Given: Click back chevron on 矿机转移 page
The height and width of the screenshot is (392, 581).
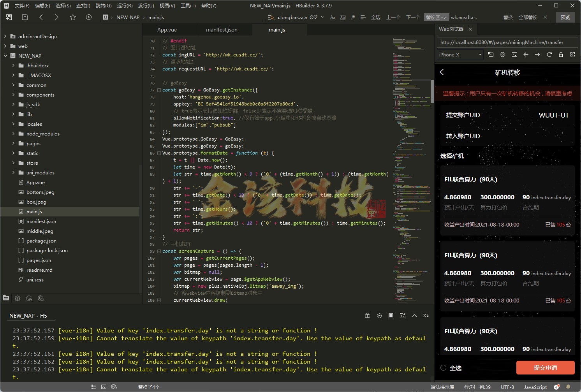Looking at the screenshot, I should (x=442, y=72).
